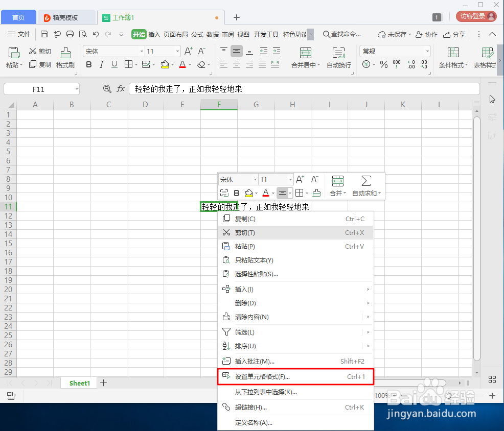504x431 pixels.
Task: Choose 复制(C) in context menu
Action: point(295,219)
